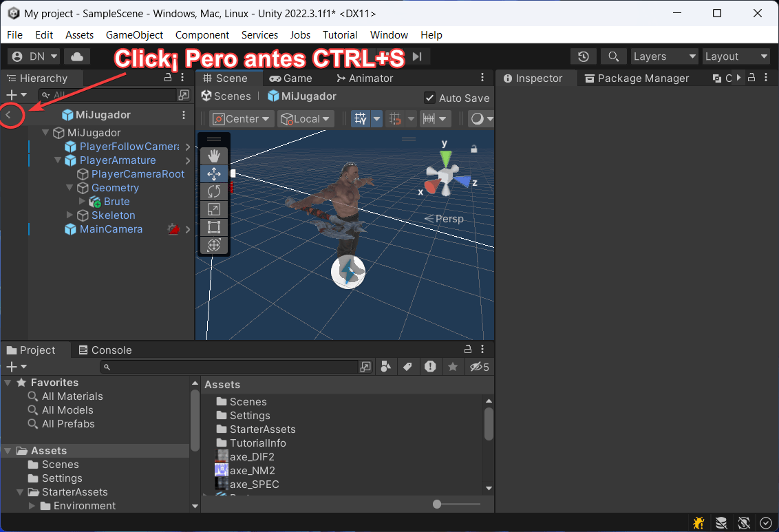
Task: Click auto generate lighting icon in status bar
Action: click(744, 522)
